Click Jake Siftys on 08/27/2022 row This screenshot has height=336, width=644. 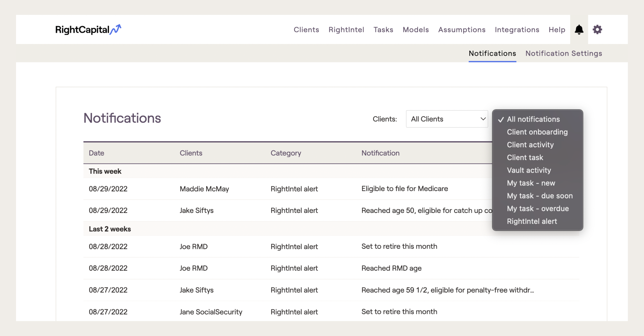pos(197,290)
